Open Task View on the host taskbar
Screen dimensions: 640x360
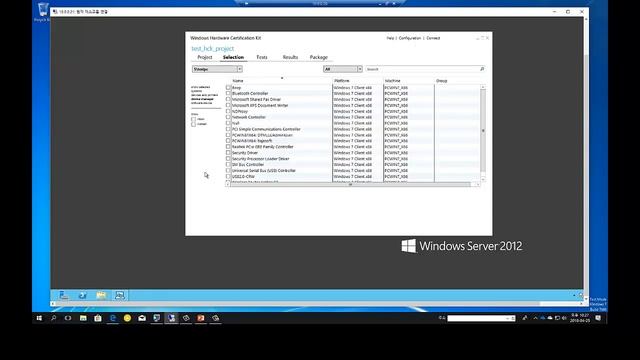click(68, 318)
